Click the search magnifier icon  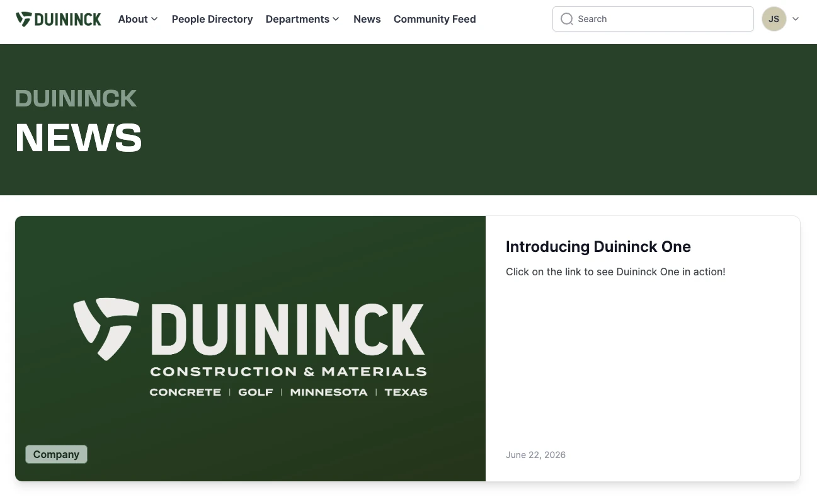[567, 19]
